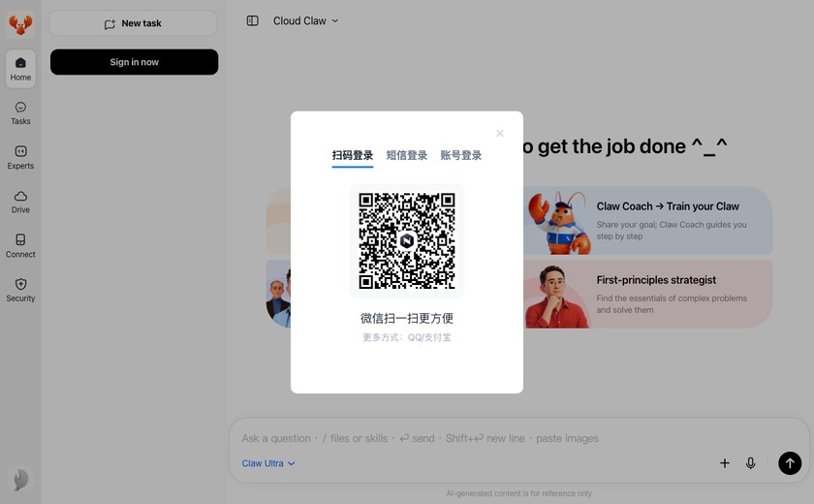The height and width of the screenshot is (504, 814).
Task: Switch to the 账号登录 tab
Action: pos(461,155)
